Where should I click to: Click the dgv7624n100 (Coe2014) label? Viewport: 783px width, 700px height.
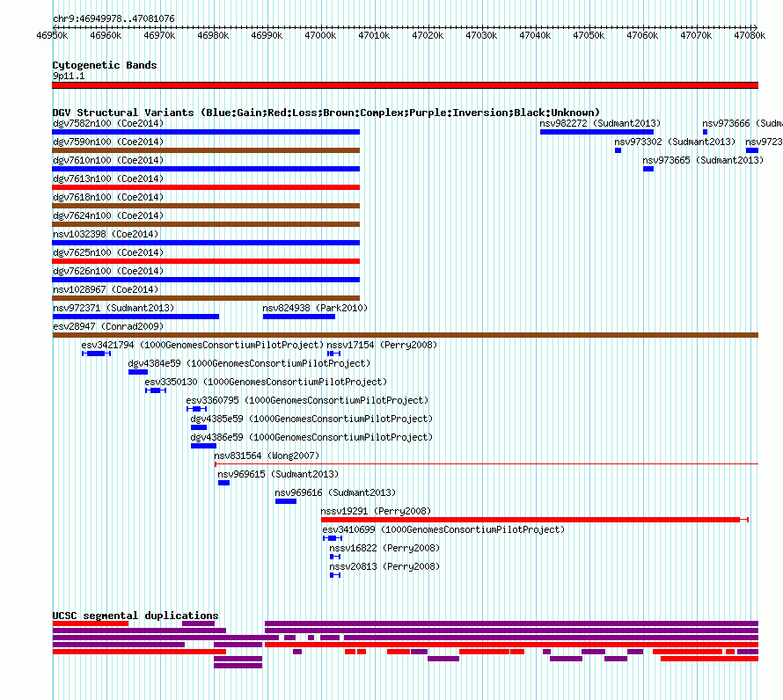[x=108, y=215]
